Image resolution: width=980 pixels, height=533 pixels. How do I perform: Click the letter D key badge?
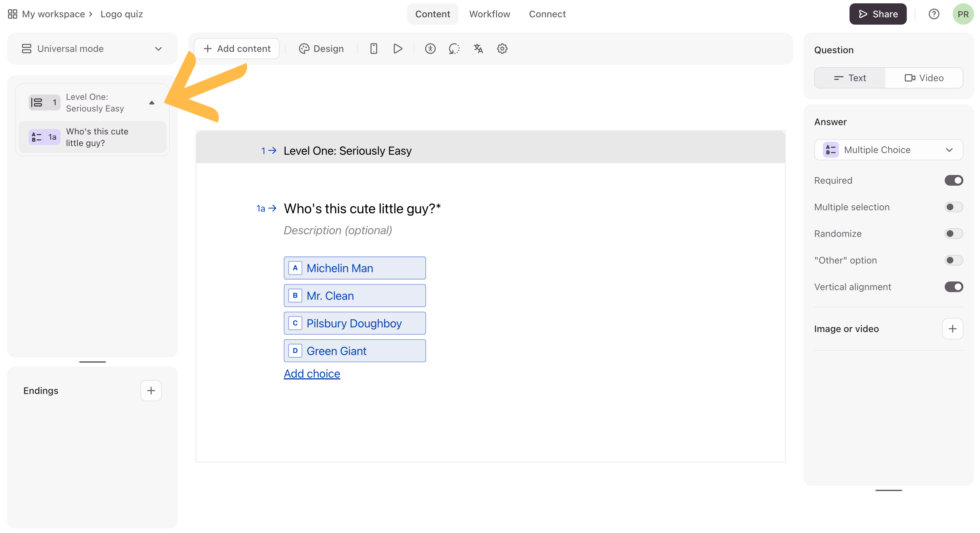click(x=295, y=351)
